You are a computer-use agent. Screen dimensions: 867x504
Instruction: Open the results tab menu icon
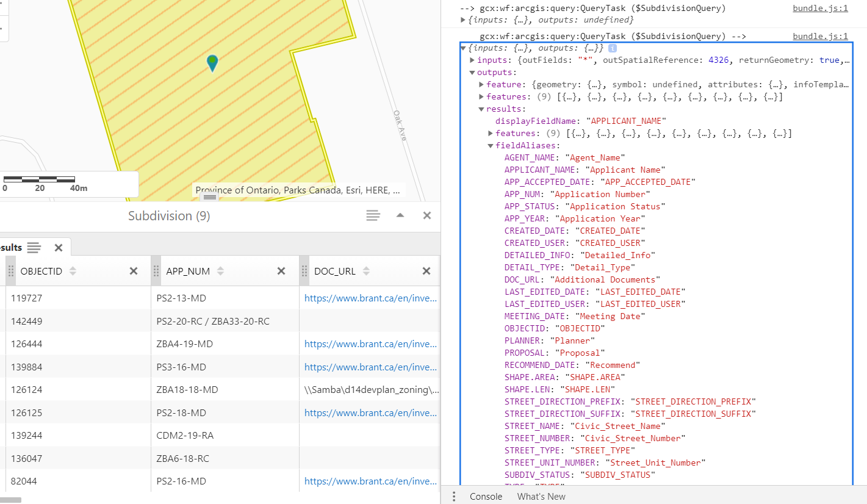(x=34, y=247)
